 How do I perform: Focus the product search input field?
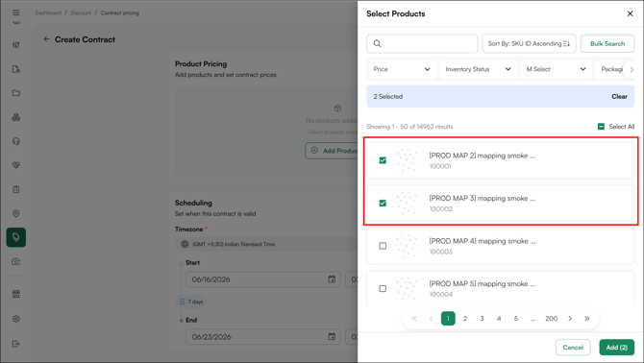click(x=422, y=43)
